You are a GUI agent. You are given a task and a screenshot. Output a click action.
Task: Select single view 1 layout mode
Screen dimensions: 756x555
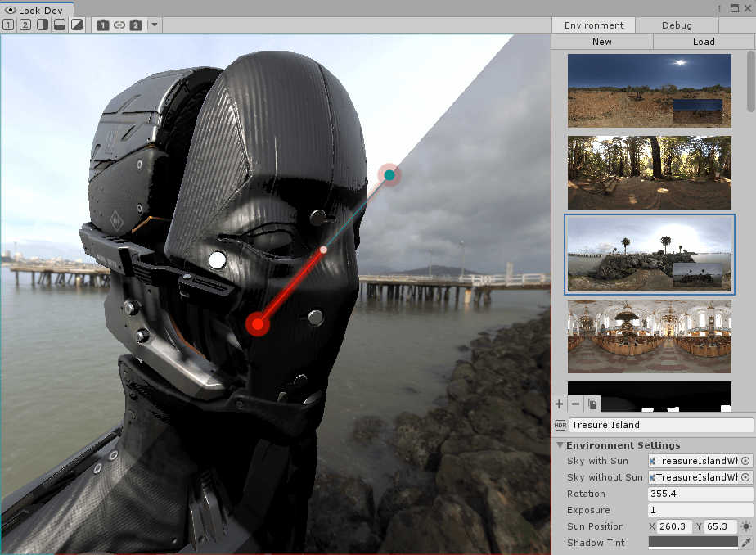pyautogui.click(x=8, y=25)
